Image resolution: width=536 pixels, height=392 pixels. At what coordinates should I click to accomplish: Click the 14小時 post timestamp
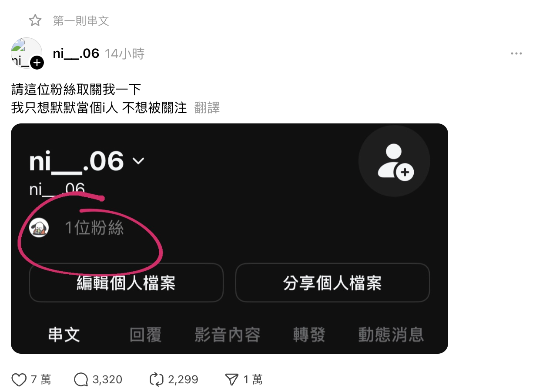coord(125,53)
